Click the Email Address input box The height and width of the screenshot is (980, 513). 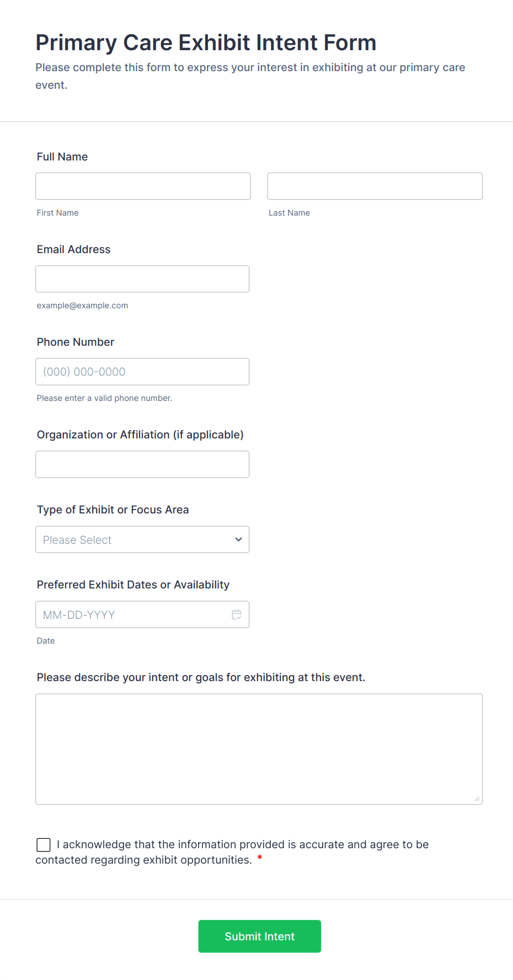(142, 279)
